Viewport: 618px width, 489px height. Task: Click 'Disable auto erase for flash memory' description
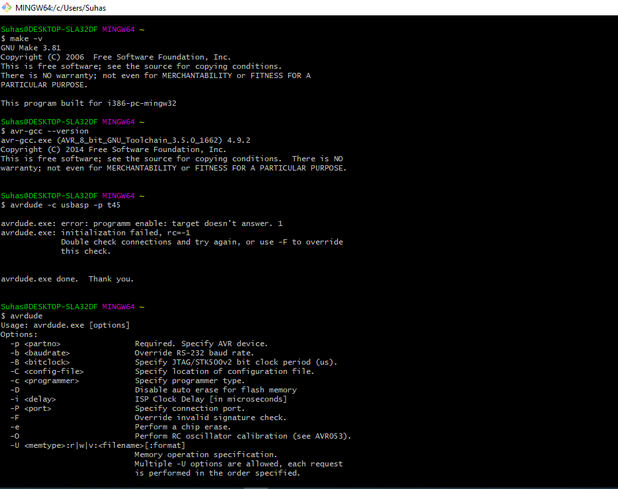216,390
